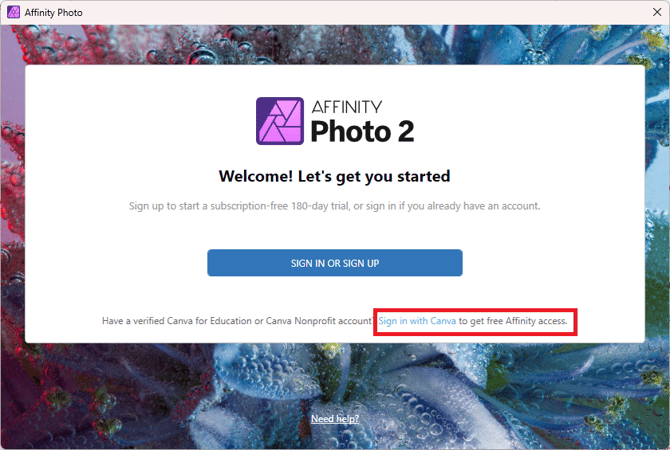Click the subscription-free 180-day trial description text
The height and width of the screenshot is (450, 670).
point(334,206)
